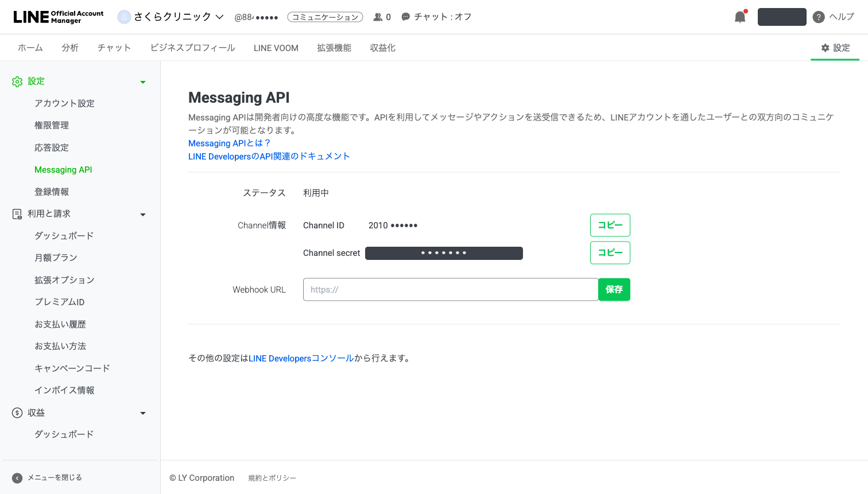Focus the Webhook URL input field
This screenshot has height=494, width=868.
tap(451, 290)
